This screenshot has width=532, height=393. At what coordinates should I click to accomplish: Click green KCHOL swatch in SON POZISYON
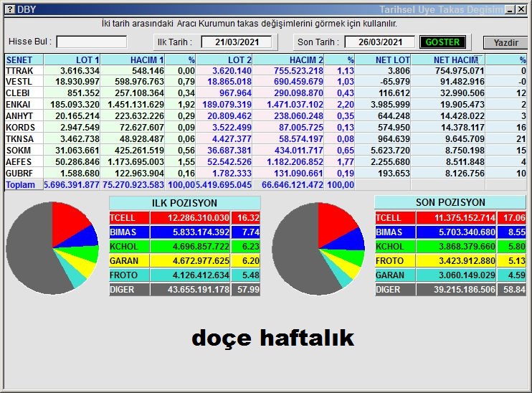click(x=395, y=247)
